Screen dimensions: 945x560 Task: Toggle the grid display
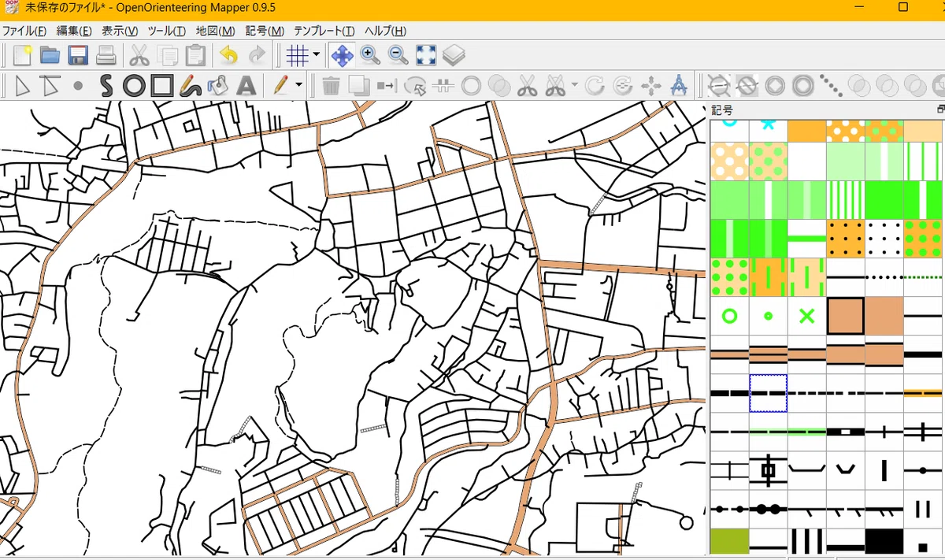pyautogui.click(x=297, y=55)
